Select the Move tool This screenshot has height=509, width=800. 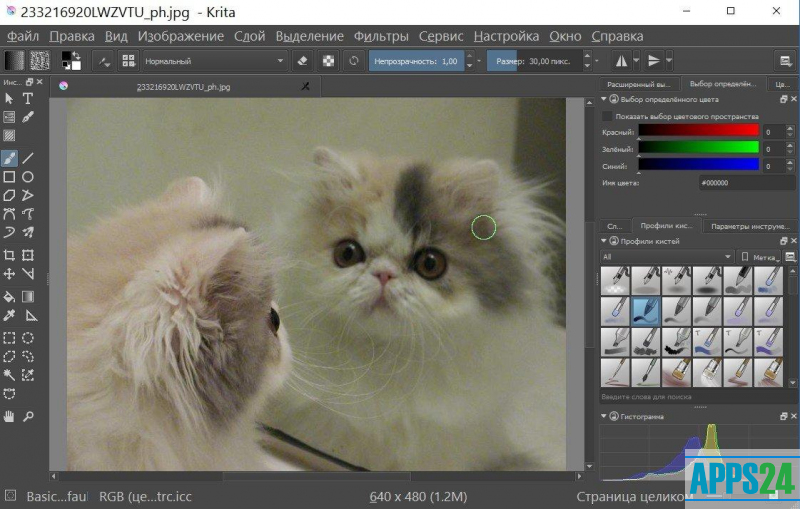pyautogui.click(x=9, y=274)
